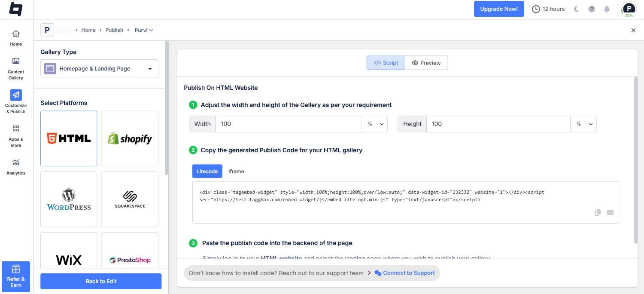
Task: Toggle dark mode with the moon icon
Action: [577, 9]
